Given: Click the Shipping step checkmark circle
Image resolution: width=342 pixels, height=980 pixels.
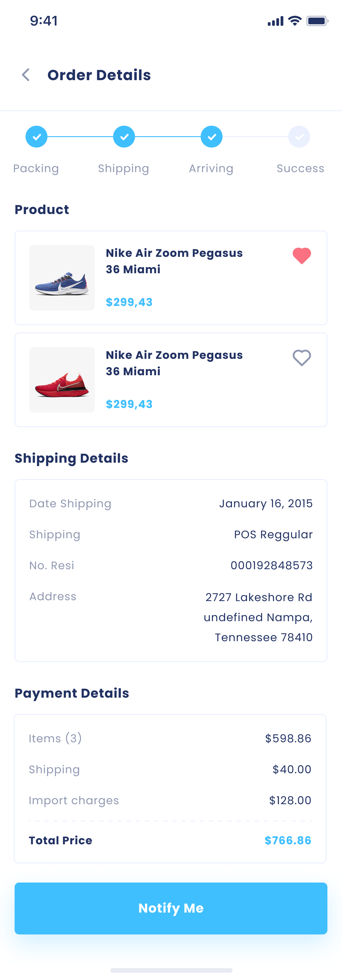Looking at the screenshot, I should [x=124, y=137].
